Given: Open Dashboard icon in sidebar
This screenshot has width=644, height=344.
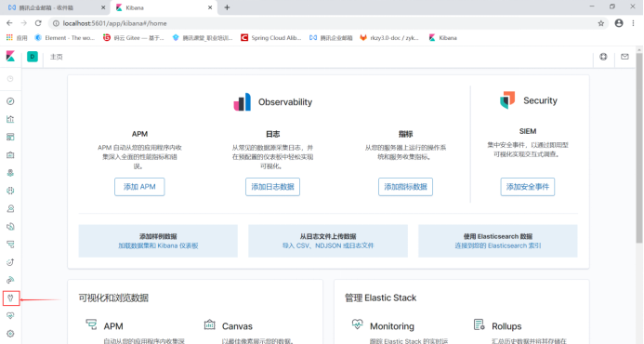Looking at the screenshot, I should tap(10, 137).
